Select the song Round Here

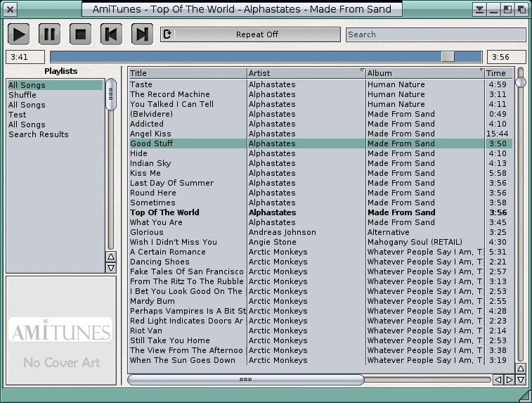pyautogui.click(x=320, y=193)
